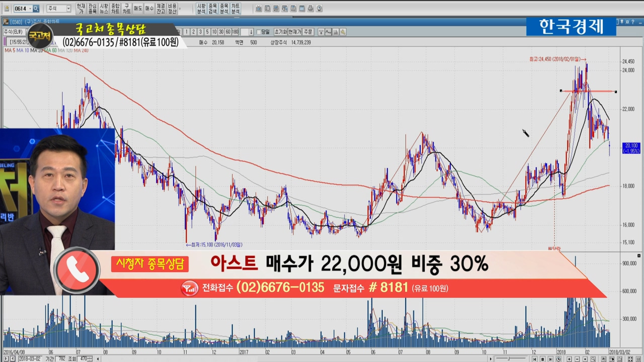Expand the 0614 screen number dropdown
Viewport: 644px width, 362px height.
(x=29, y=9)
